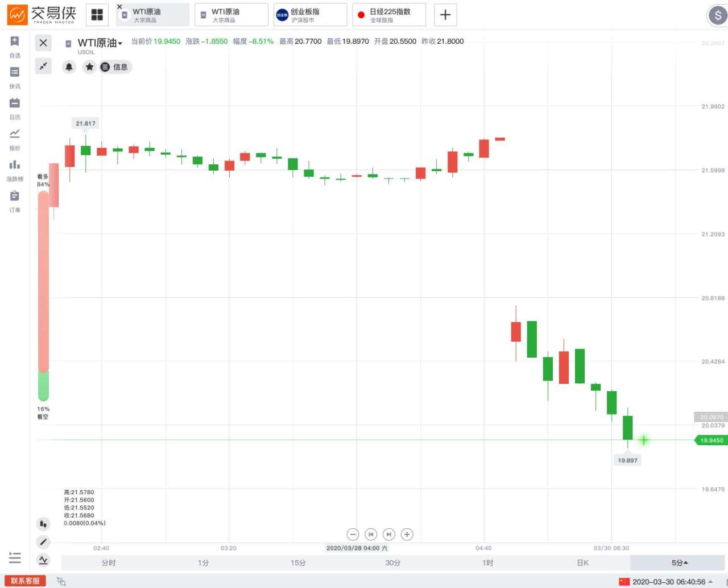Skip chart to latest data with end control
This screenshot has width=728, height=588.
click(389, 534)
